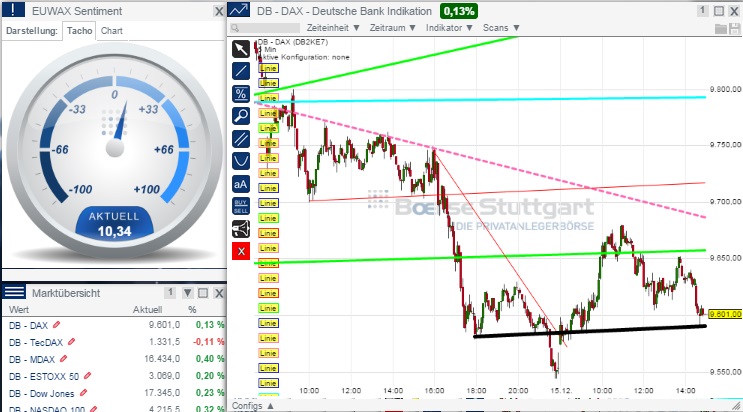Maximize the Marktübersicht panel
Image resolution: width=743 pixels, height=412 pixels.
pyautogui.click(x=203, y=293)
